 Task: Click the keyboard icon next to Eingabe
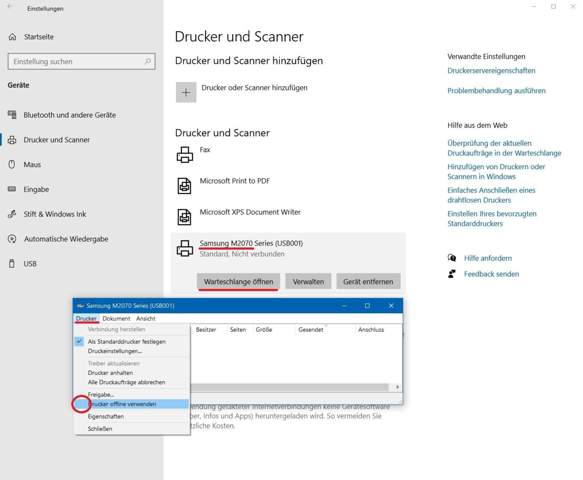(12, 189)
